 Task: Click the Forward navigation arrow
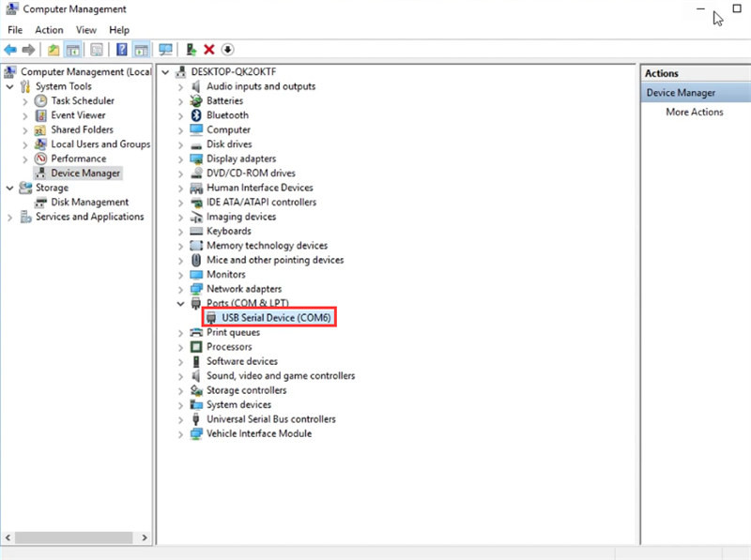coord(28,49)
